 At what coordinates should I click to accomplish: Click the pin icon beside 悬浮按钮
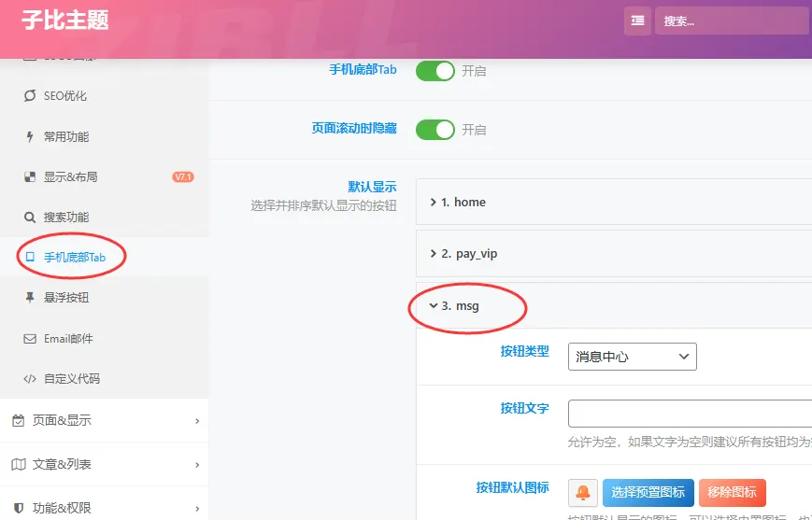[30, 298]
